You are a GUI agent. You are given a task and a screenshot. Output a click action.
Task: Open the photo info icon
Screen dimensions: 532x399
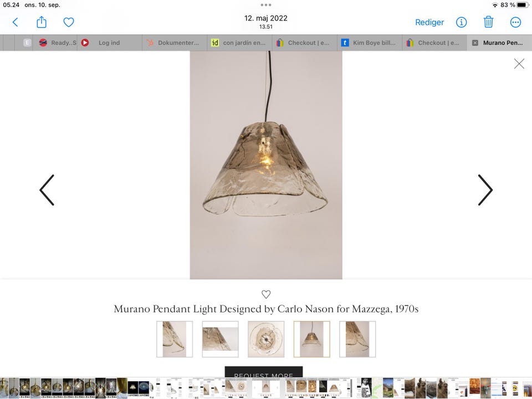point(461,22)
